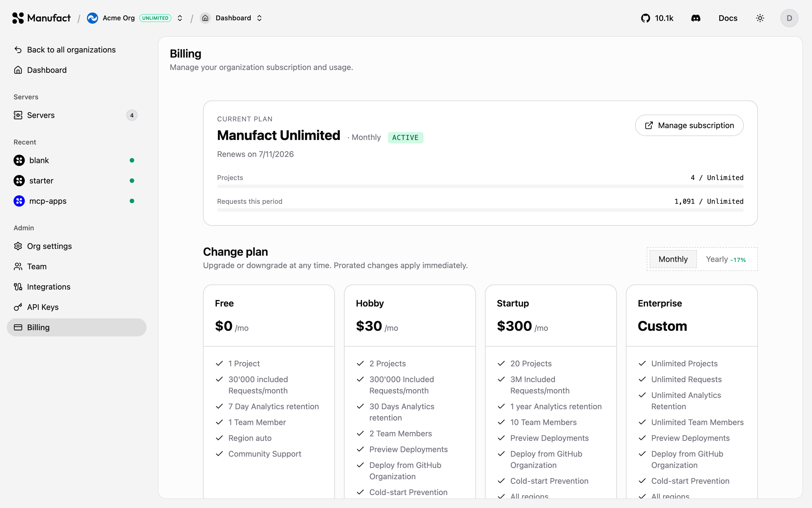Open the Docs link
The height and width of the screenshot is (508, 812).
[x=728, y=18]
